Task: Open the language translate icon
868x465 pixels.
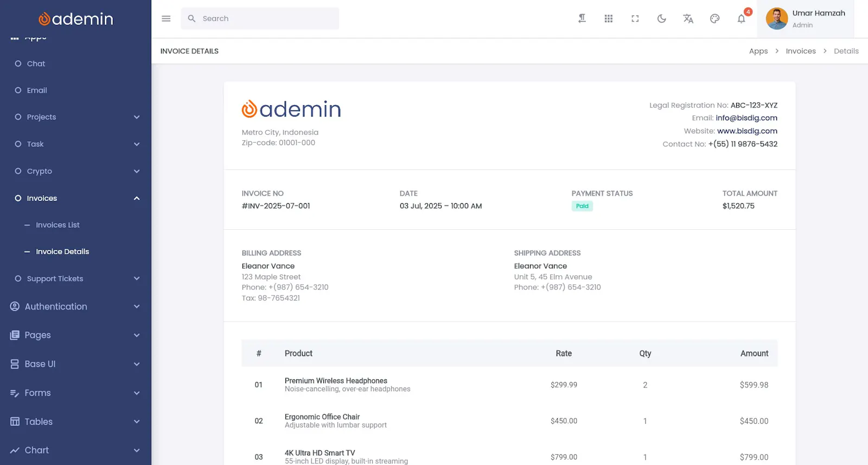Action: [688, 18]
